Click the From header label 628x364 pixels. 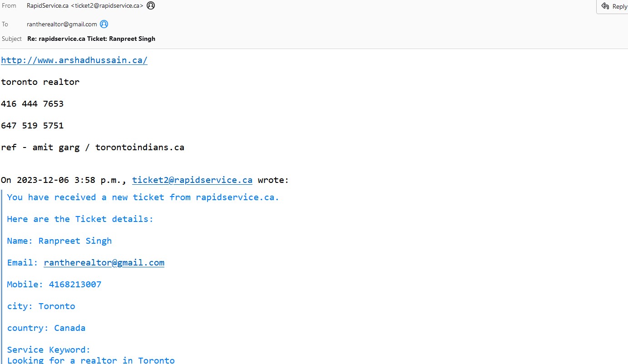coord(9,6)
